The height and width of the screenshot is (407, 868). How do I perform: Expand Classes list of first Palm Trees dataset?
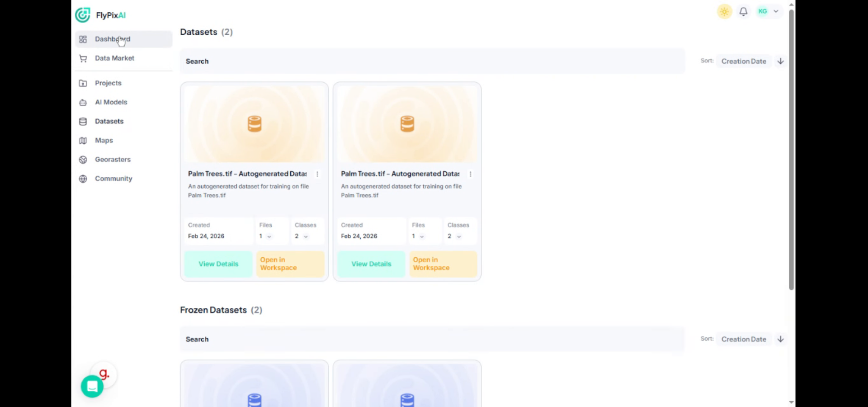click(x=306, y=237)
